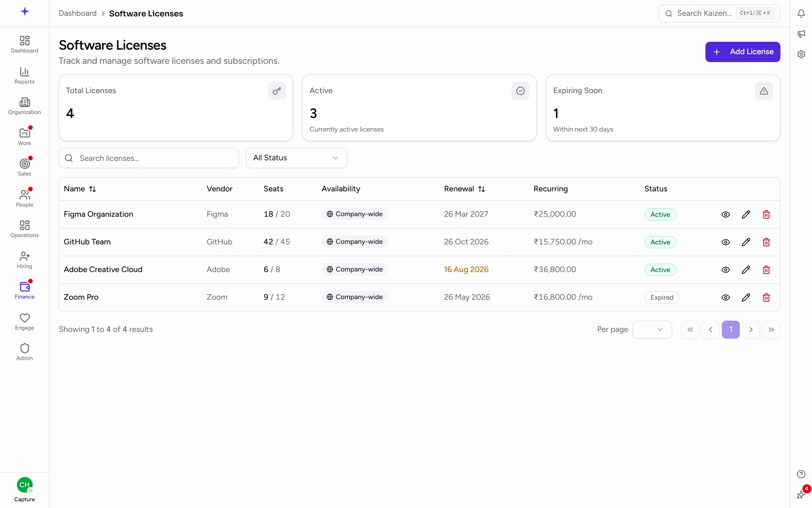Click the GitHub Team license name
Viewport: 812px width, 508px height.
pos(87,242)
